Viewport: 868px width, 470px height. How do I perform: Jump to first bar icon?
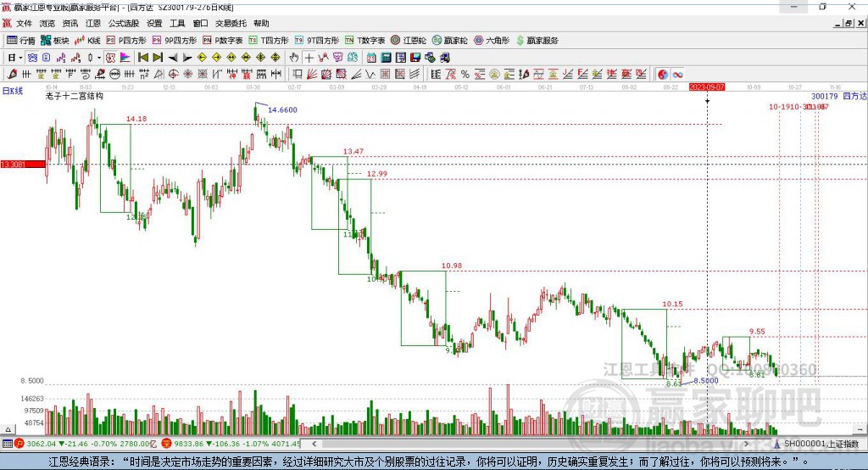point(142,58)
